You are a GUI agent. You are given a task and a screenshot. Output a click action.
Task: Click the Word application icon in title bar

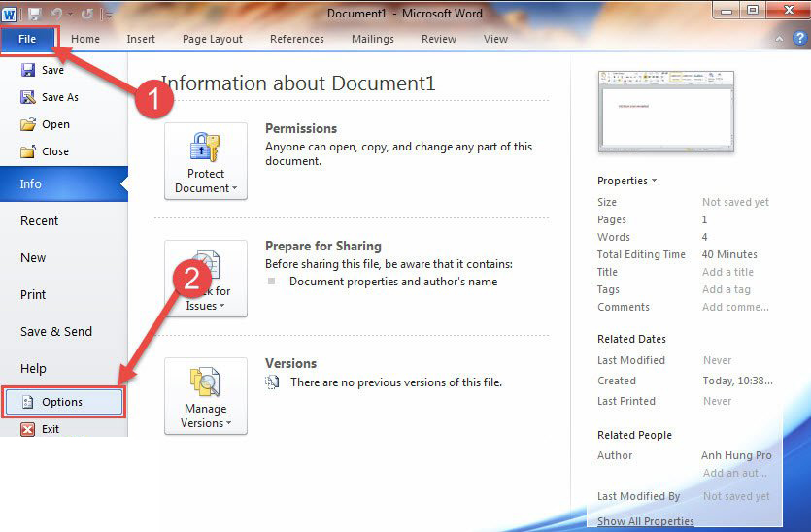9,14
